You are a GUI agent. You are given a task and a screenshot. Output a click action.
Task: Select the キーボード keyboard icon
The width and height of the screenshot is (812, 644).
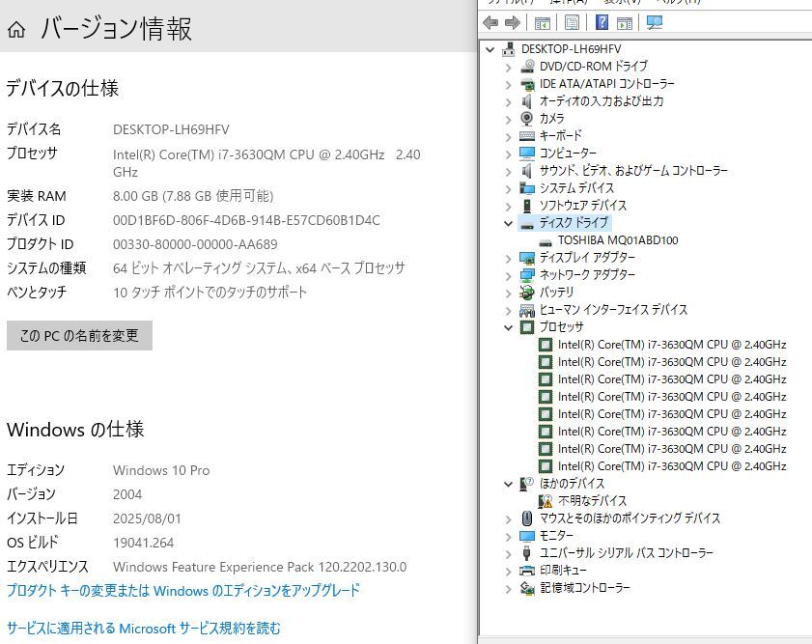527,135
